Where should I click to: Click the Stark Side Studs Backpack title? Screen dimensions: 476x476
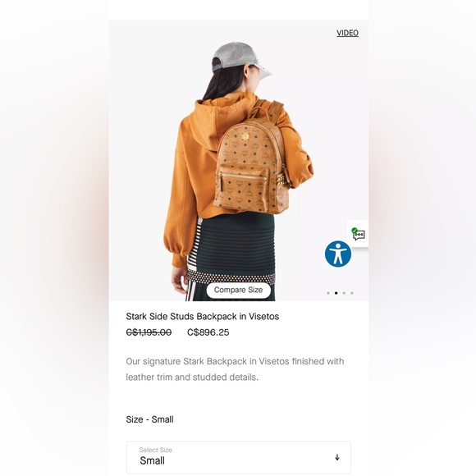[203, 317]
